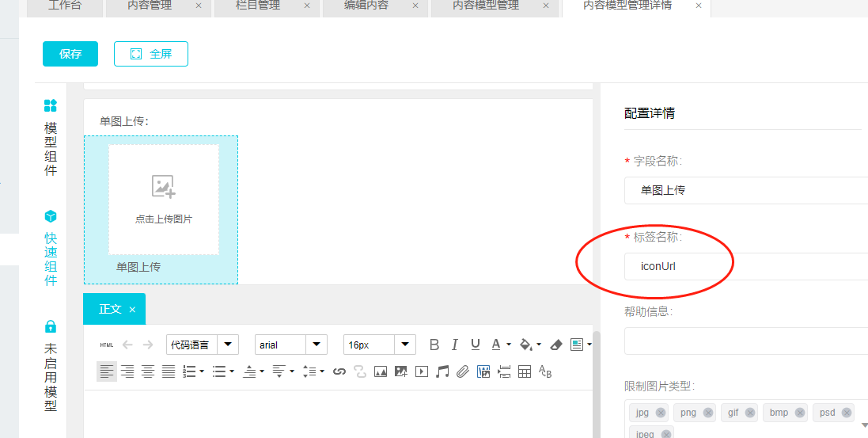
Task: Open the multiple image upload icon
Action: (x=401, y=371)
